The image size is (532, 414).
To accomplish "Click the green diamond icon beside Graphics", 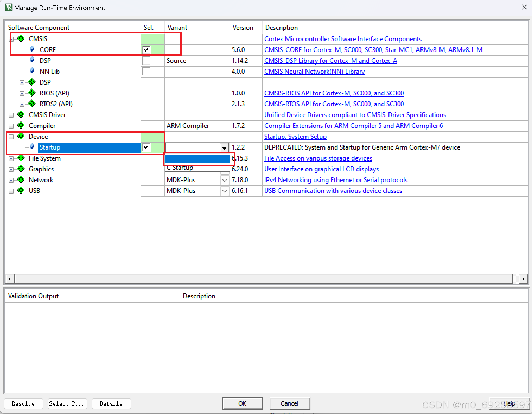I will (21, 169).
